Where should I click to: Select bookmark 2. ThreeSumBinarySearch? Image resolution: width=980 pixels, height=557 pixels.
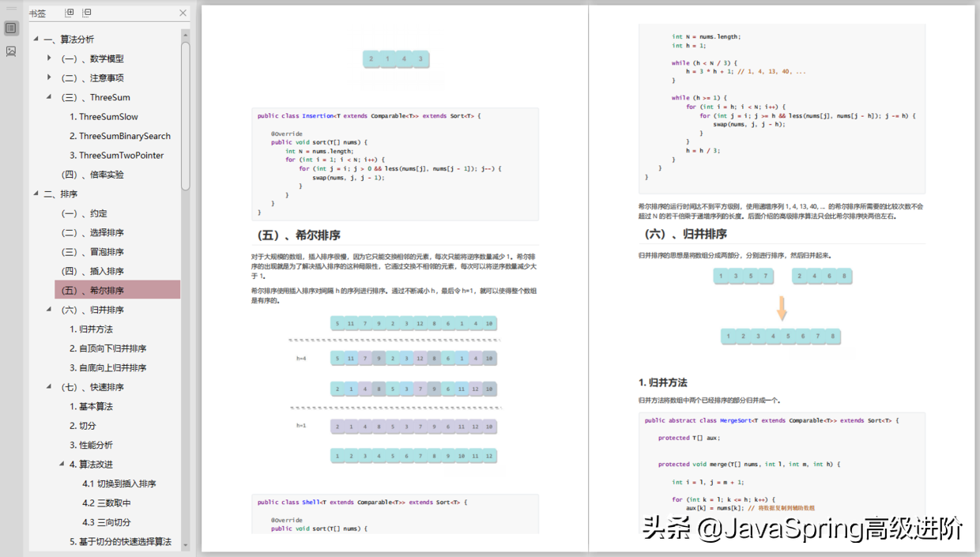120,136
